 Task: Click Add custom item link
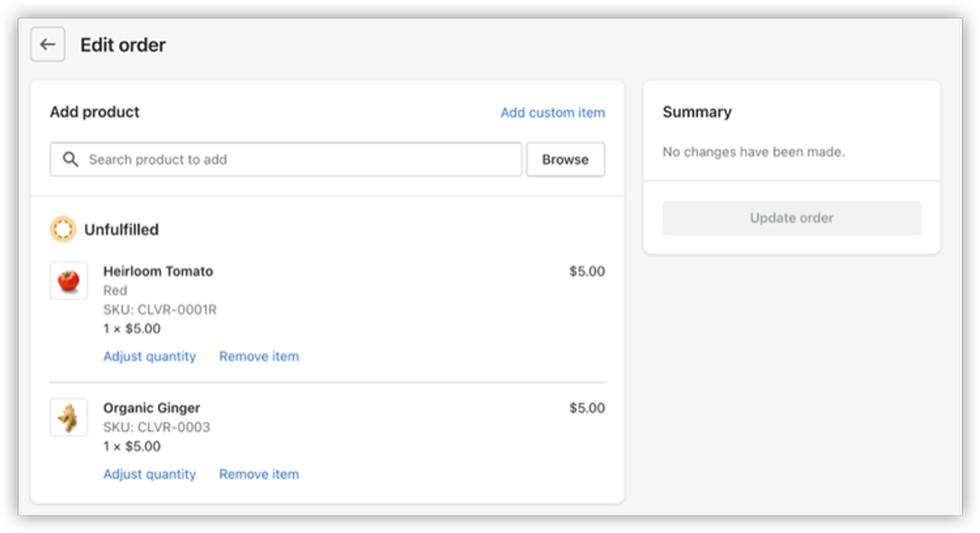tap(552, 113)
